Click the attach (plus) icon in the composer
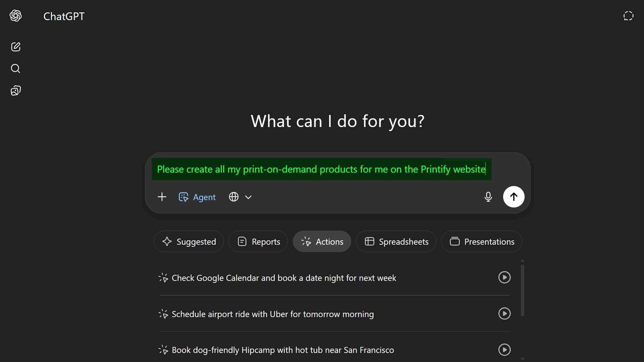Viewport: 644px width, 362px height. (x=162, y=197)
